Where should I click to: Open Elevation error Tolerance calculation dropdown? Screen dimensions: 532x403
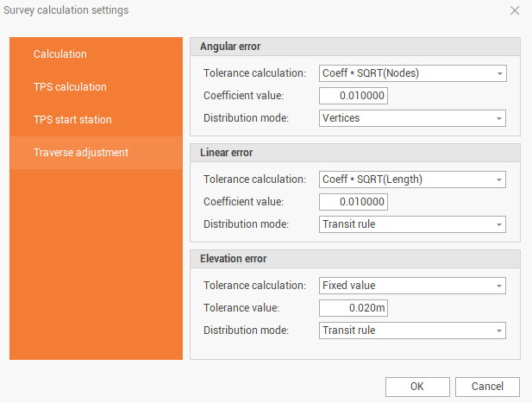412,286
